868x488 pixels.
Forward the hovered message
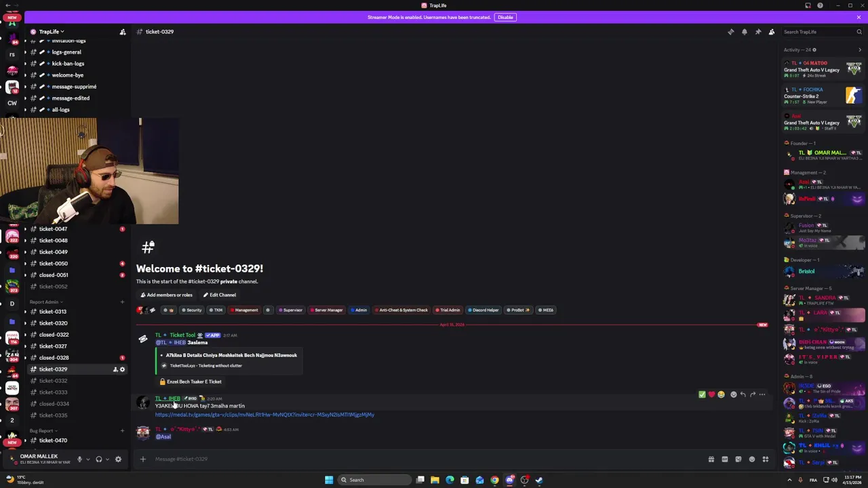[x=752, y=394]
